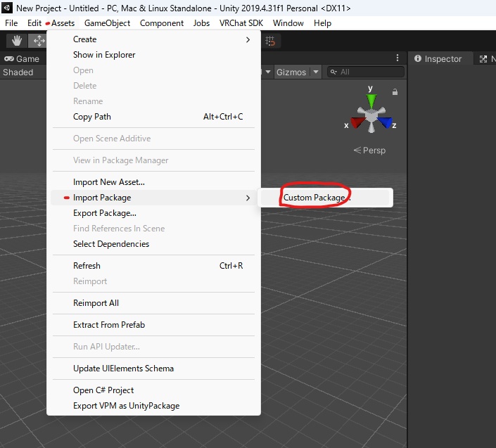
Task: Choose Import New Asset...
Action: 154,182
